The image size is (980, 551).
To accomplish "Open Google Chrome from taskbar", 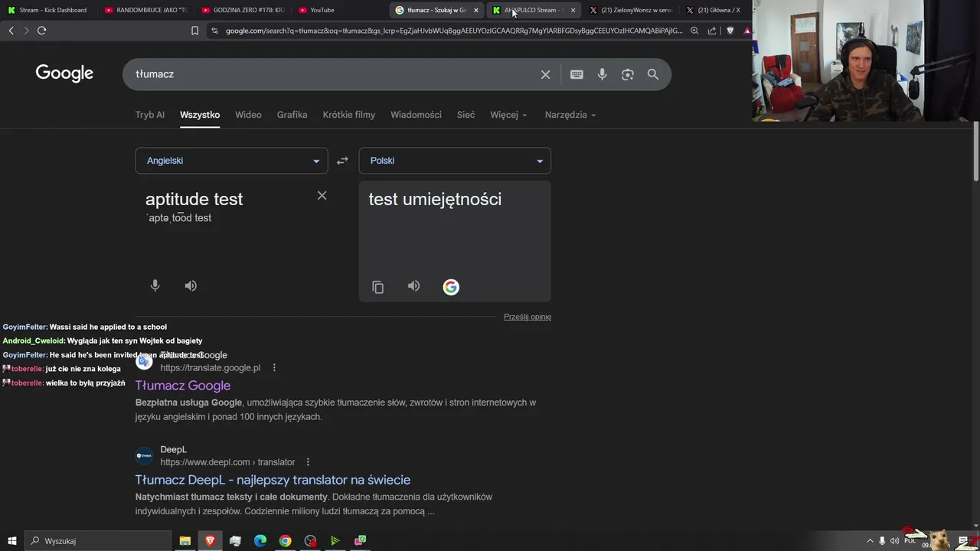I will [285, 541].
